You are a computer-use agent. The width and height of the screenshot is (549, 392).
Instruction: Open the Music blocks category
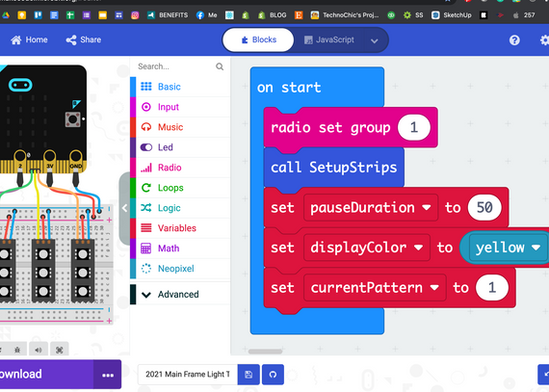[180, 127]
